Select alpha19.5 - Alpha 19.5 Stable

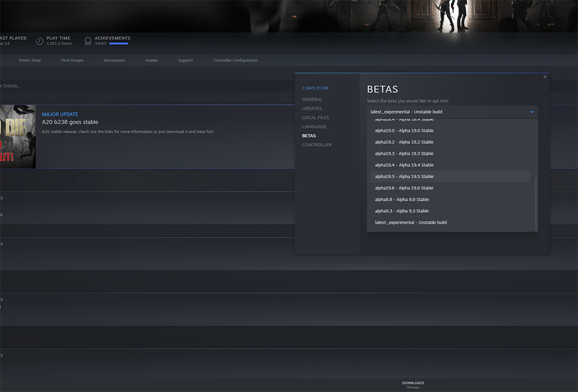click(450, 177)
